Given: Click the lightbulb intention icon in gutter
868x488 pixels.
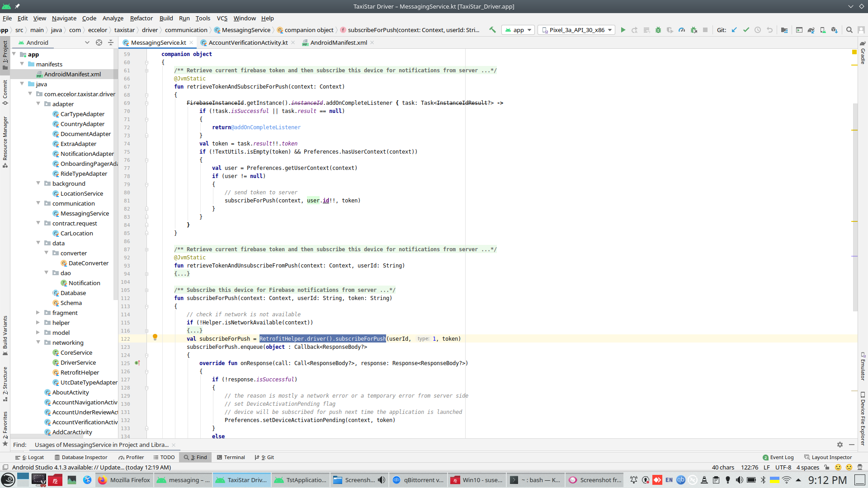Looking at the screenshot, I should 155,337.
